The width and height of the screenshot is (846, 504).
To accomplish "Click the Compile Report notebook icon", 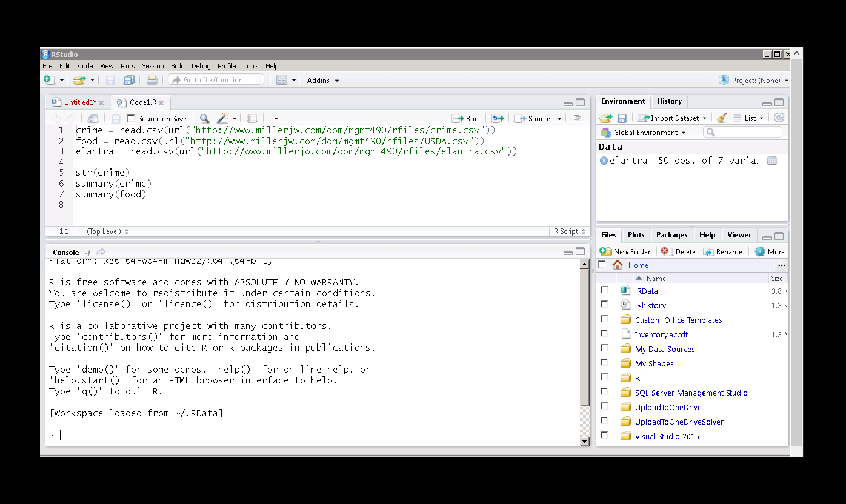I will click(x=252, y=119).
